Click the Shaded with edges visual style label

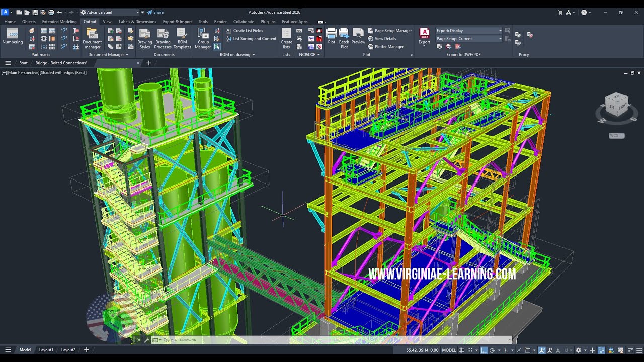tap(63, 73)
